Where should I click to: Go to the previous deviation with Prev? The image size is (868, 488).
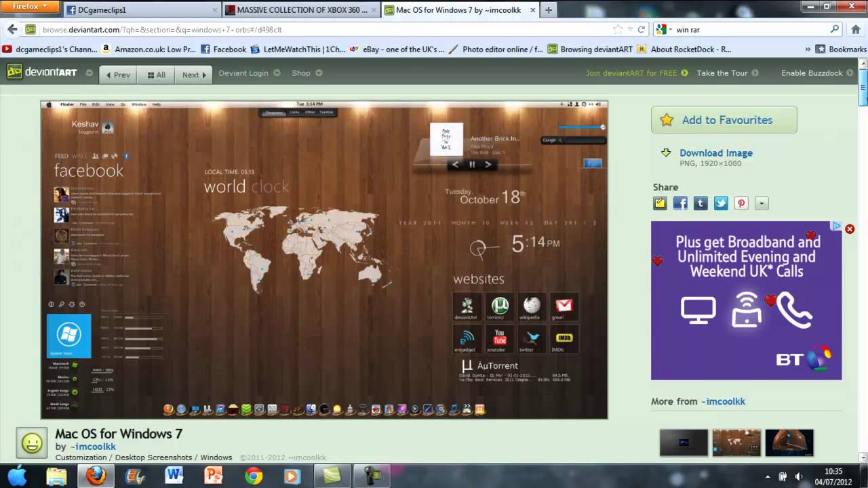click(x=118, y=75)
